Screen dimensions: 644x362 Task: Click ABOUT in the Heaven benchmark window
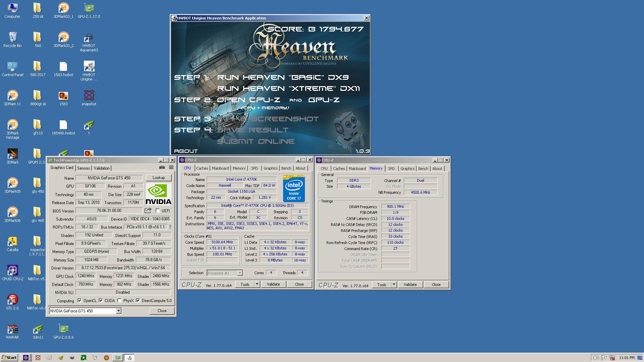(186, 151)
